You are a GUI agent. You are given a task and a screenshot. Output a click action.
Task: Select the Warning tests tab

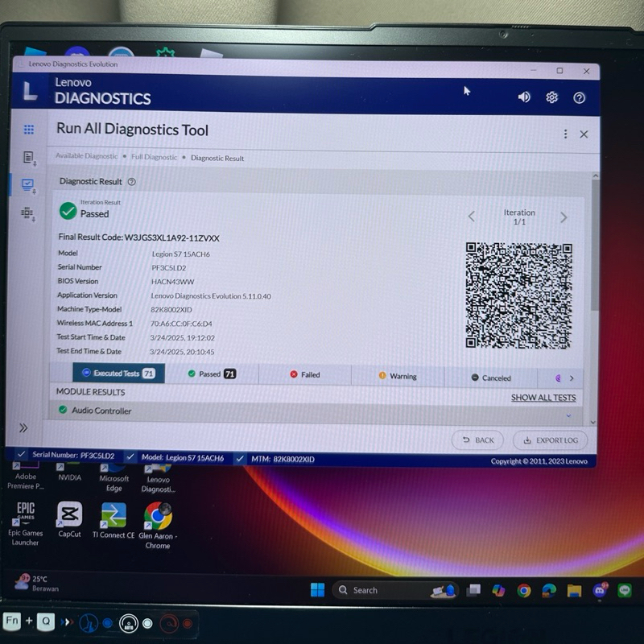click(x=398, y=376)
